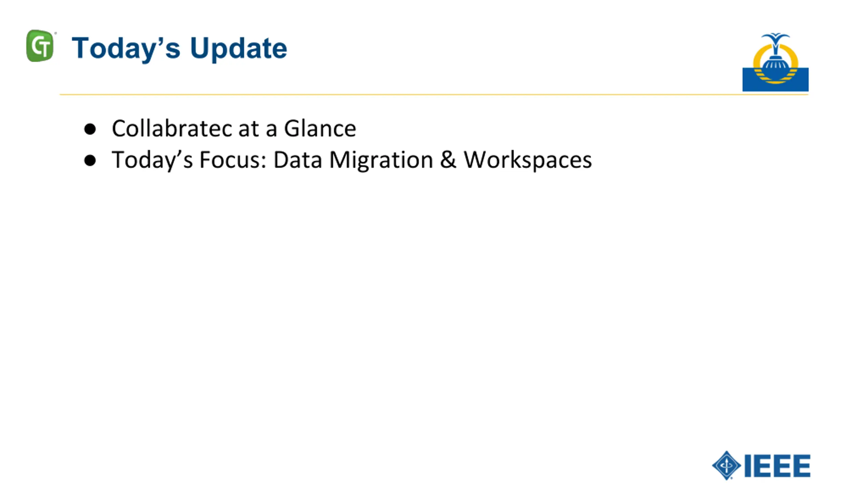This screenshot has height=488, width=868.
Task: Select the Collabratec at a Glance bullet
Action: click(234, 128)
